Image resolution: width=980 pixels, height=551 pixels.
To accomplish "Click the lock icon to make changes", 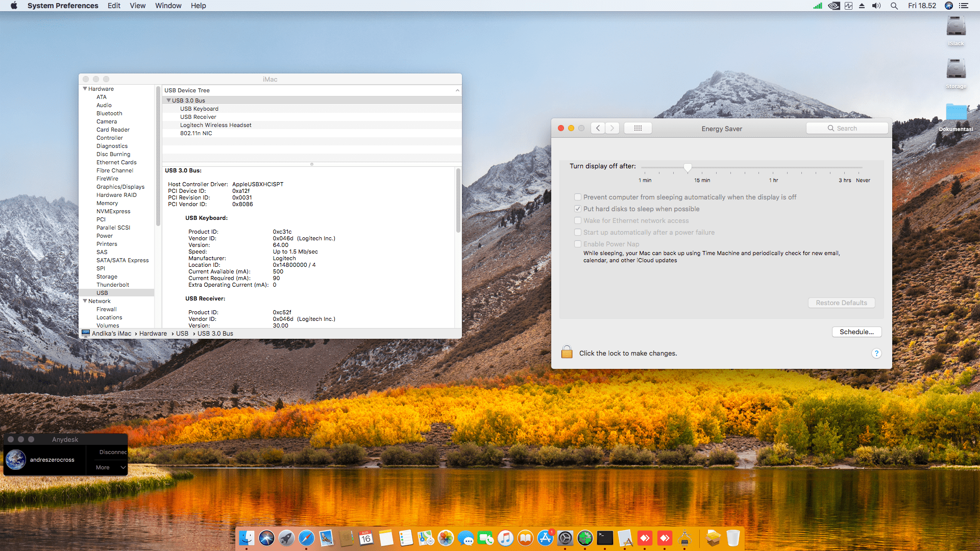I will point(567,353).
